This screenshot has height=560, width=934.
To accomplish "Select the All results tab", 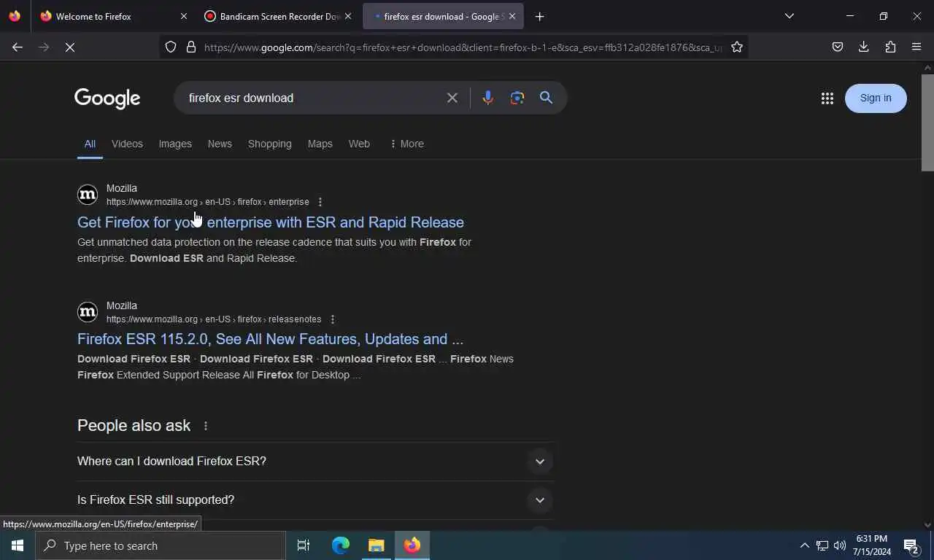I will pos(90,144).
